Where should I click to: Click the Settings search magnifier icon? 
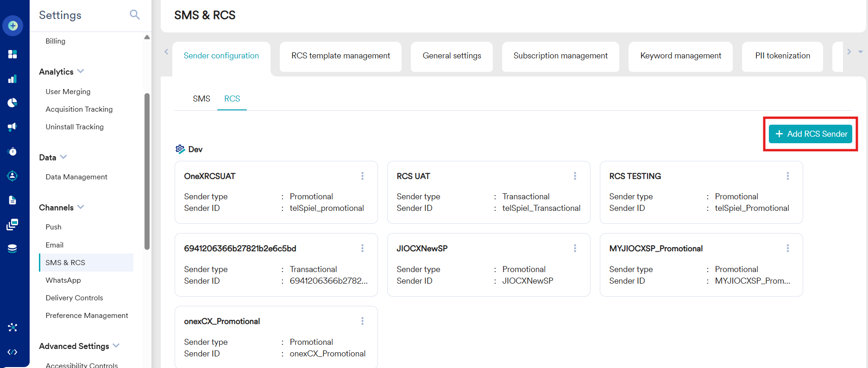pos(134,15)
